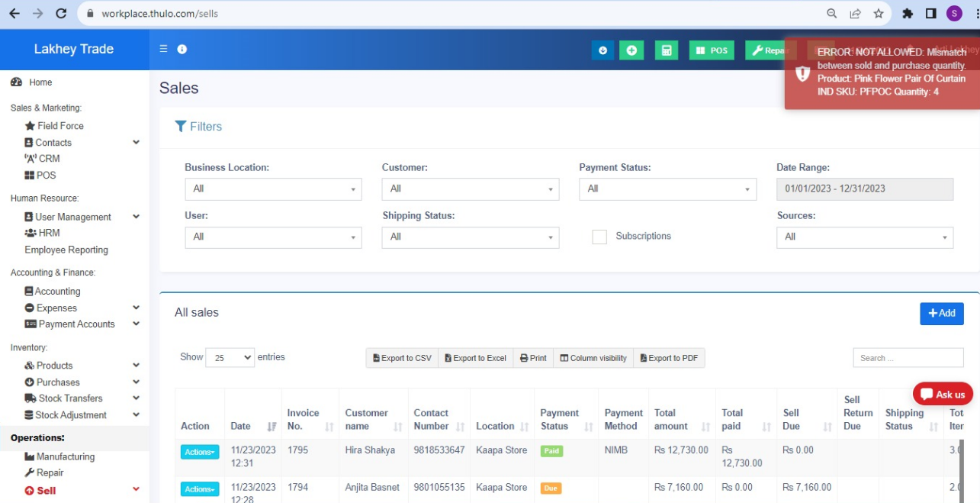The image size is (980, 503).
Task: Click the blue download arrow icon
Action: [602, 50]
